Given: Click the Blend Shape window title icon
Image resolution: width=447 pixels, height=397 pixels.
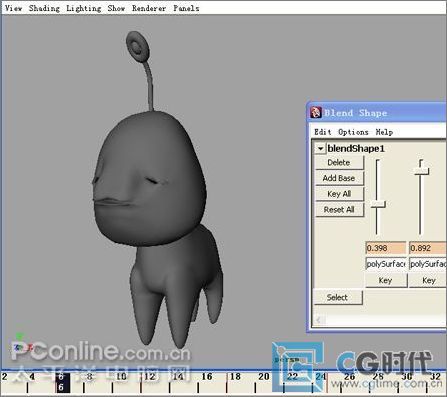Looking at the screenshot, I should pos(316,112).
